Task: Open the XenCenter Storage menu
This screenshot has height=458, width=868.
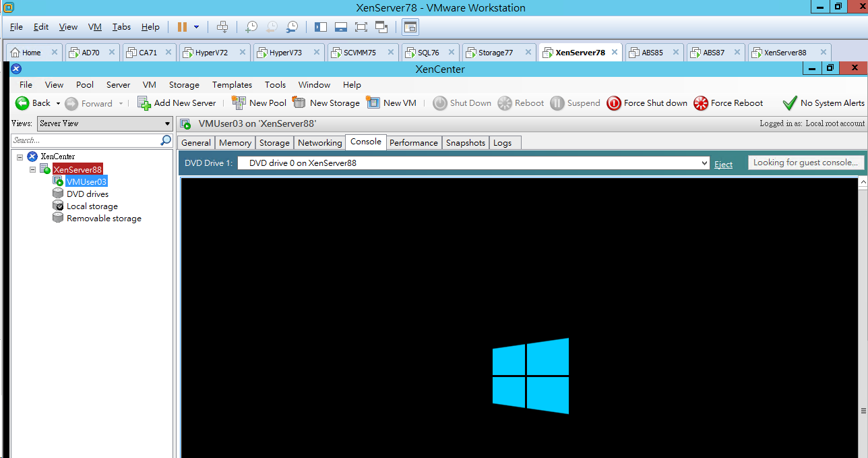Action: click(184, 85)
